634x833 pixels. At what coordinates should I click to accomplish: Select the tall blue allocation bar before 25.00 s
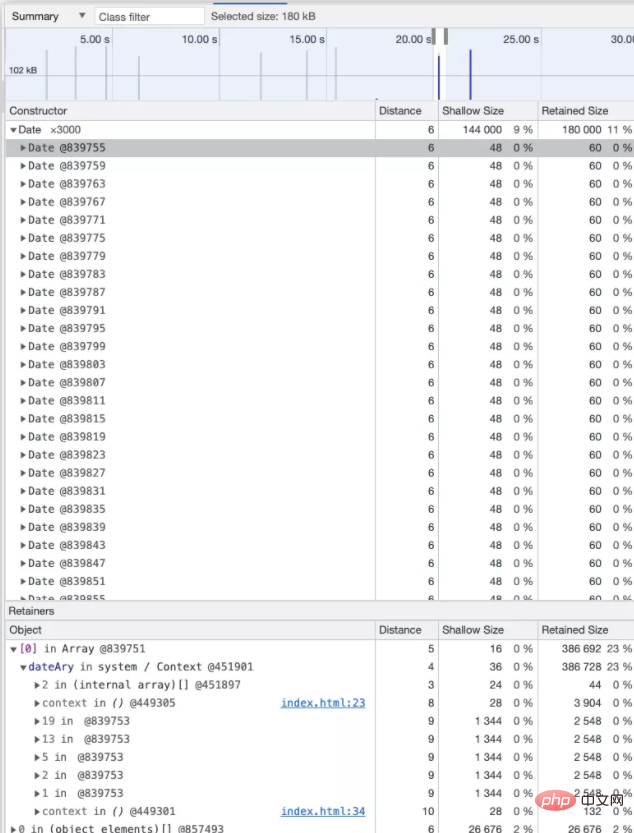point(470,74)
